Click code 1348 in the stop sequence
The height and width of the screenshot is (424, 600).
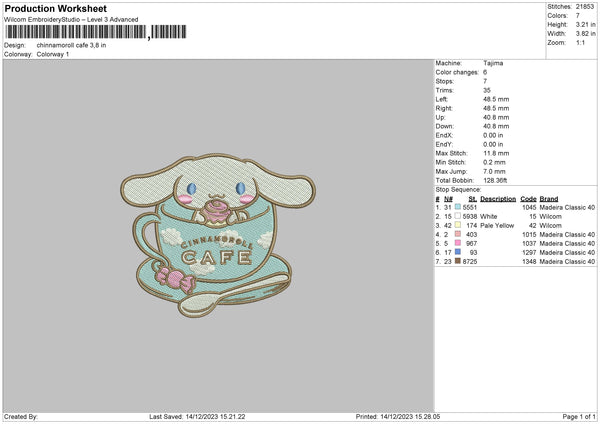[x=529, y=261]
